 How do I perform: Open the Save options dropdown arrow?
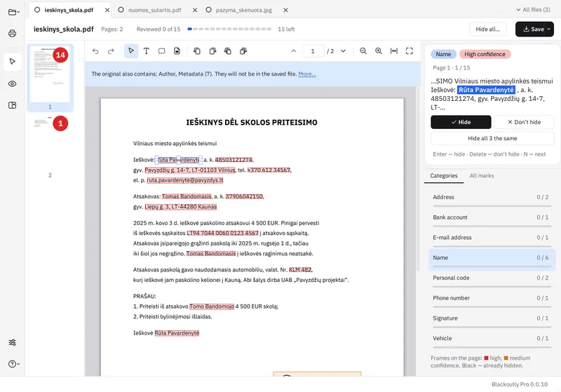point(549,29)
